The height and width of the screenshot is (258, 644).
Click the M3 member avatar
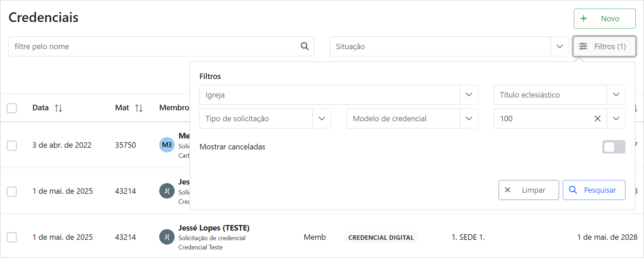(167, 145)
